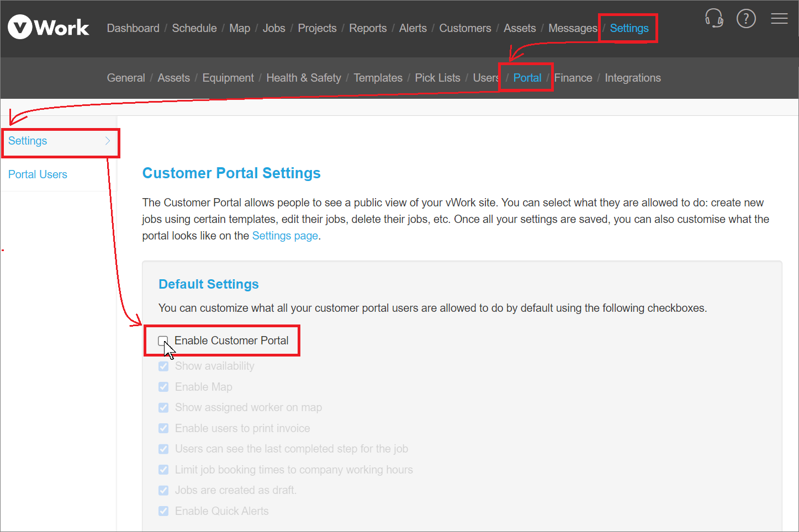Open the Map page

click(x=240, y=28)
